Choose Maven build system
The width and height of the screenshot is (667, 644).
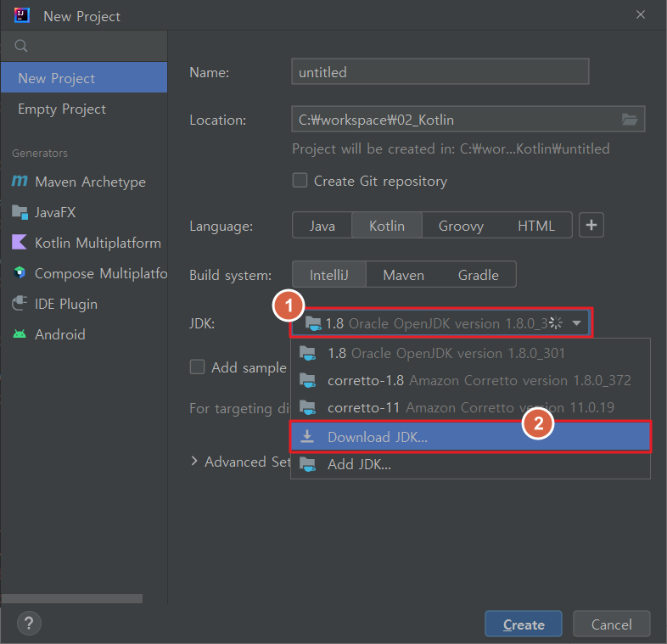click(x=403, y=275)
